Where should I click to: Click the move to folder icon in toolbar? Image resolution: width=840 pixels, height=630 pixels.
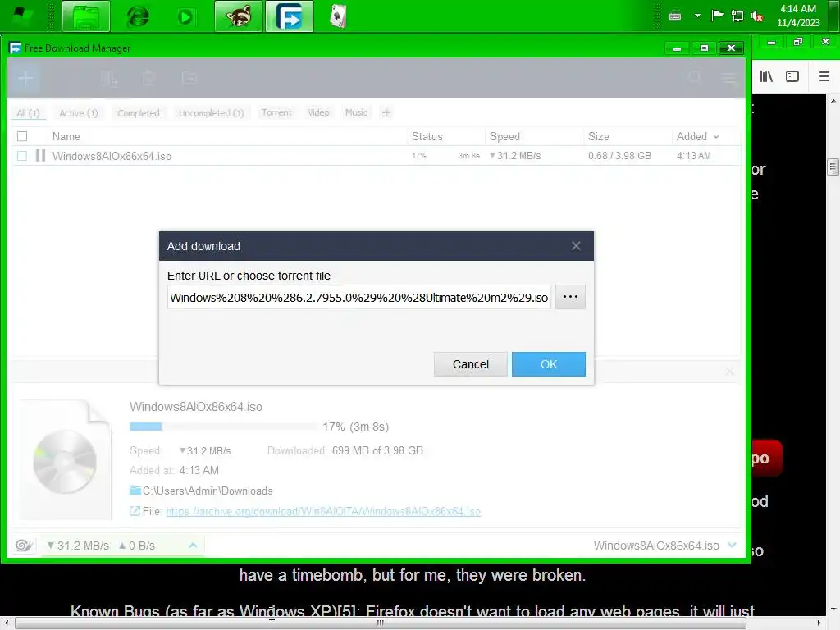point(189,79)
